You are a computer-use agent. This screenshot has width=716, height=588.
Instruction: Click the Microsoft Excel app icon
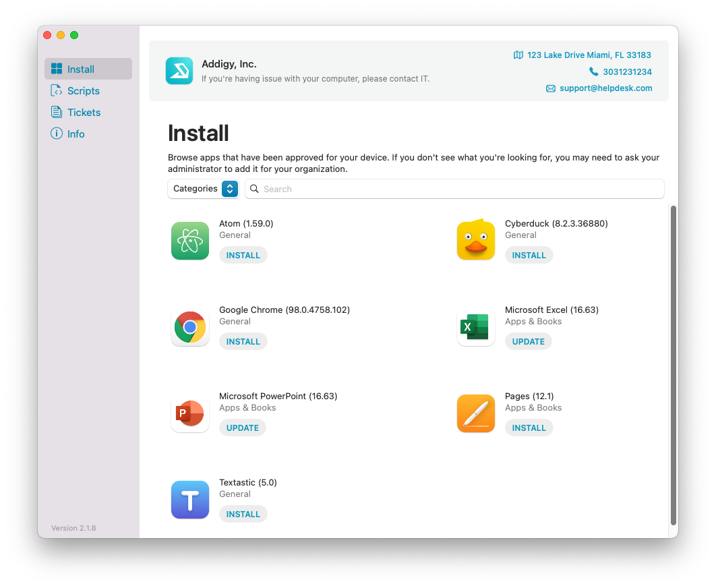coord(476,327)
